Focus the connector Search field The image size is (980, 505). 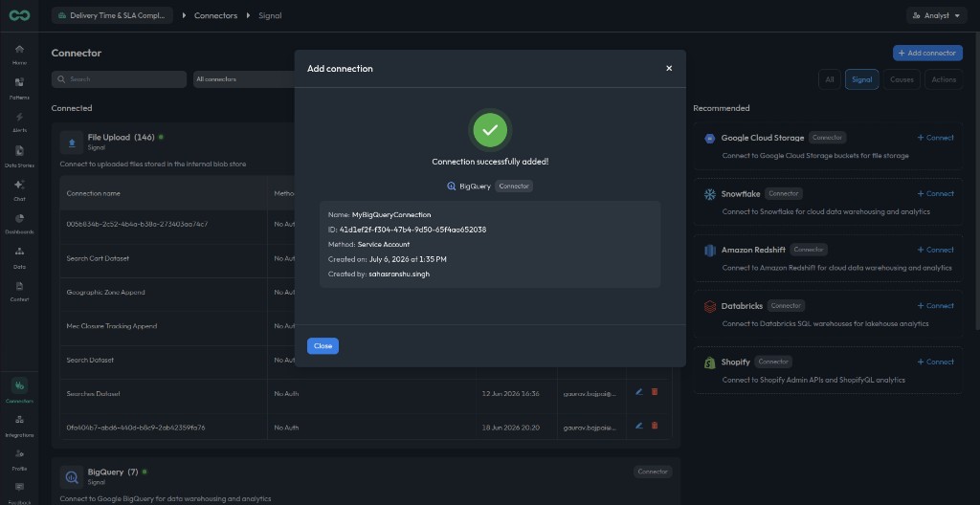click(x=119, y=79)
